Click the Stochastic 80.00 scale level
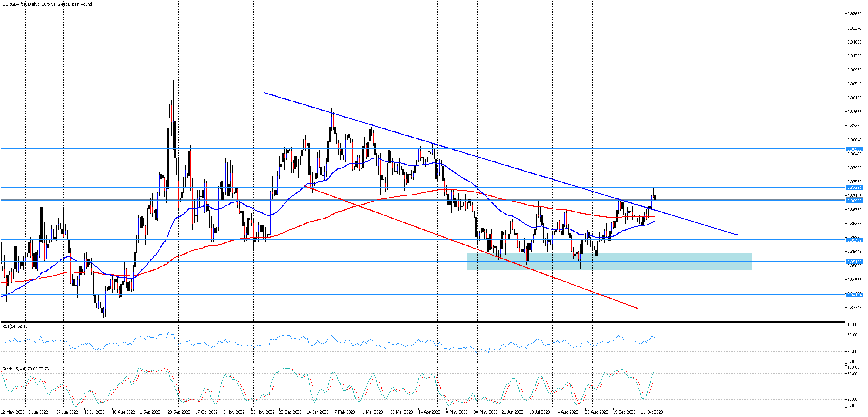Viewport: 868px width, 417px height. pyautogui.click(x=853, y=374)
